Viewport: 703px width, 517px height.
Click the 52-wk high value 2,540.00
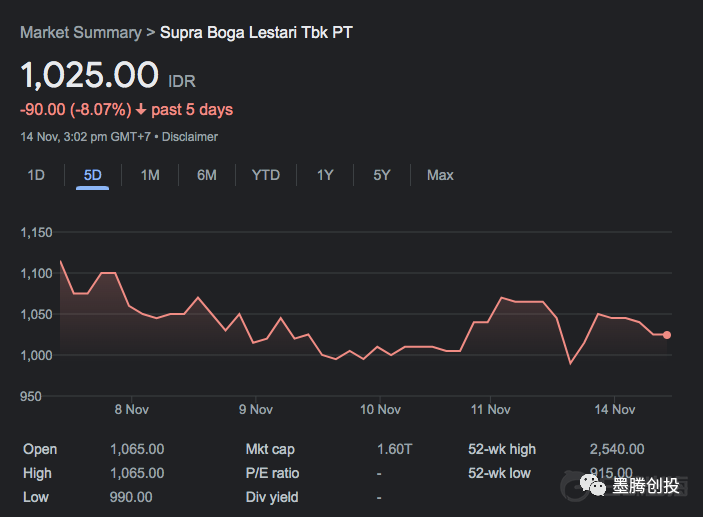[617, 449]
